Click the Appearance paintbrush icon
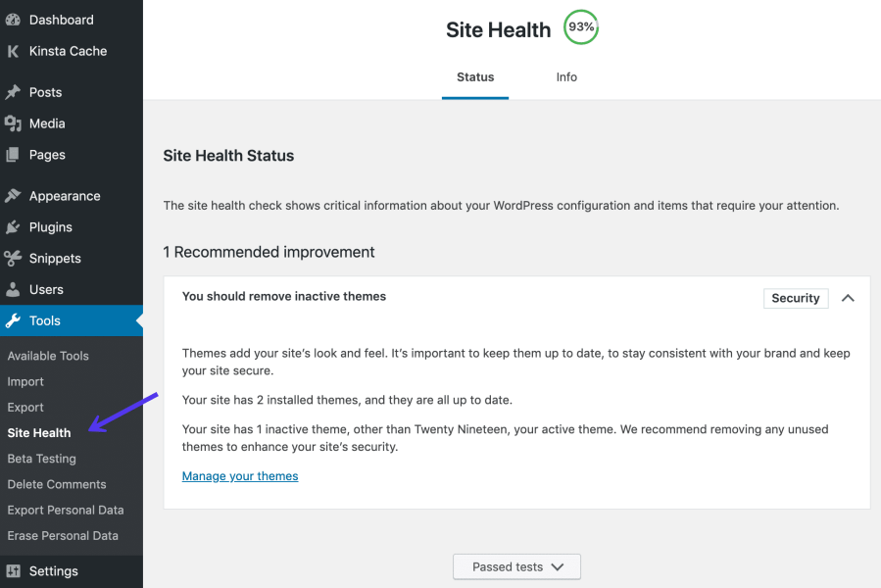 coord(13,196)
